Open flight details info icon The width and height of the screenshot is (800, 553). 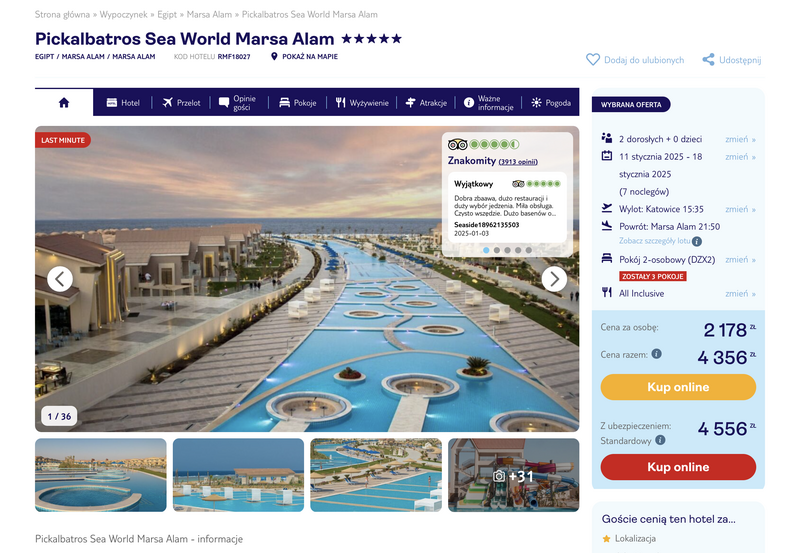[697, 241]
